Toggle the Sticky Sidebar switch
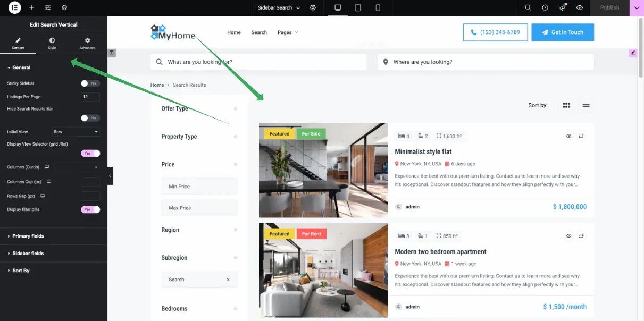 pos(90,83)
